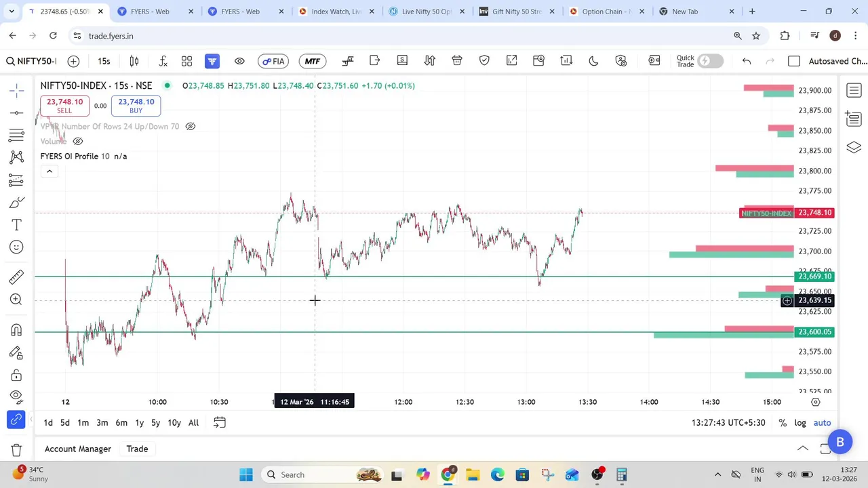Toggle auto scale
The image size is (868, 488).
point(822,423)
